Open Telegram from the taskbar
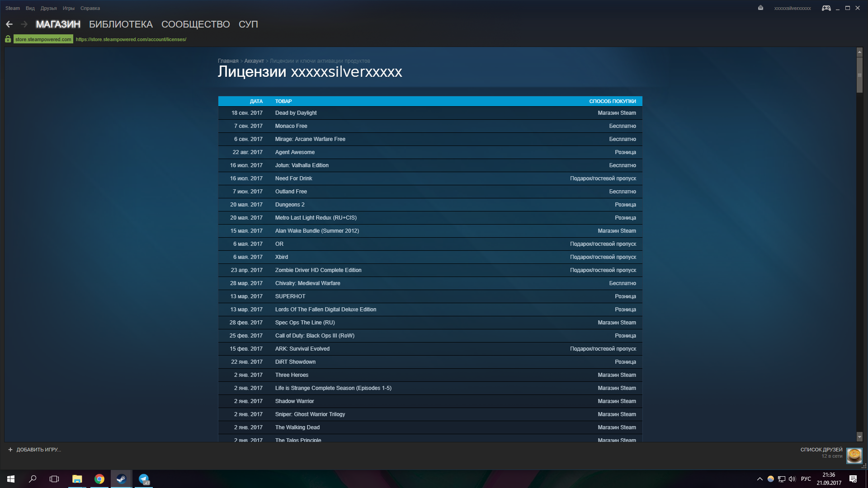This screenshot has height=488, width=868. tap(143, 479)
